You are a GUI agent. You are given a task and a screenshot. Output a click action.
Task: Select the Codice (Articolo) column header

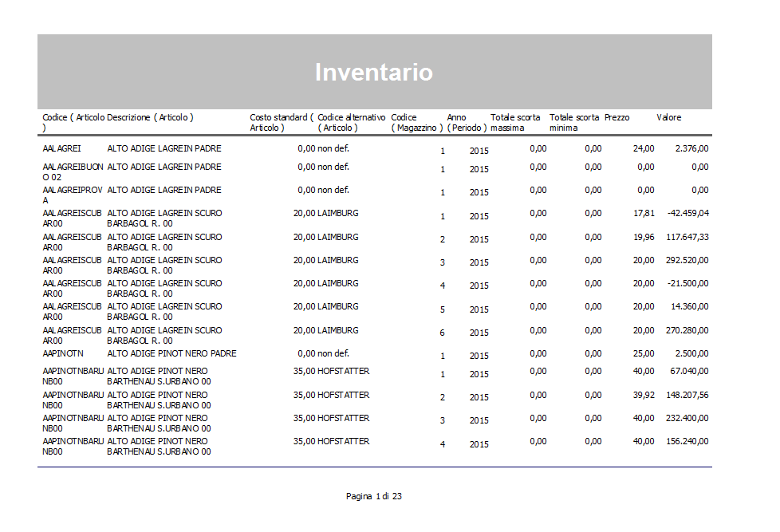tap(73, 122)
